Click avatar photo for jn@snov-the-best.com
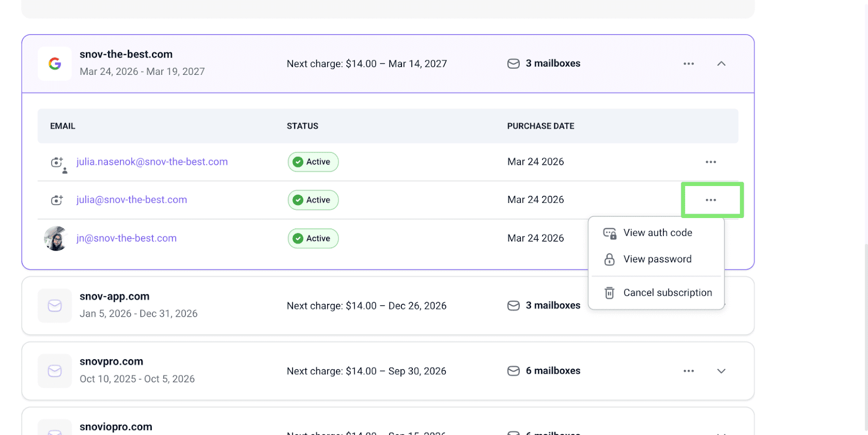This screenshot has height=435, width=868. 55,239
